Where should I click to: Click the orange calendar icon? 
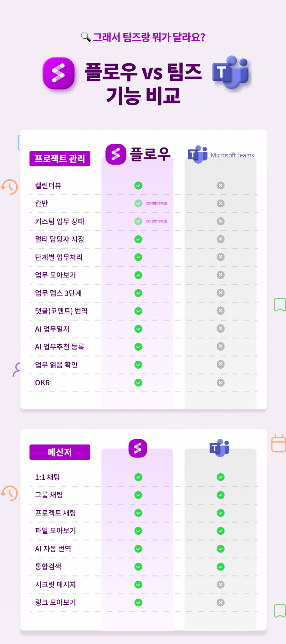[x=279, y=443]
